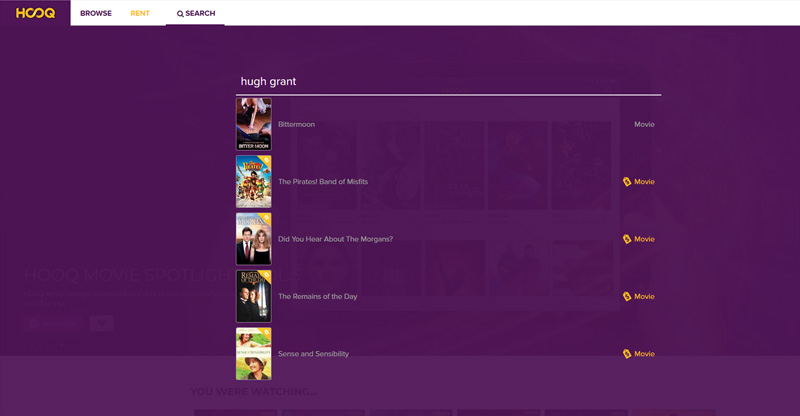Click the rental tag icon for Morgans row
Image resolution: width=800 pixels, height=416 pixels.
coord(627,239)
